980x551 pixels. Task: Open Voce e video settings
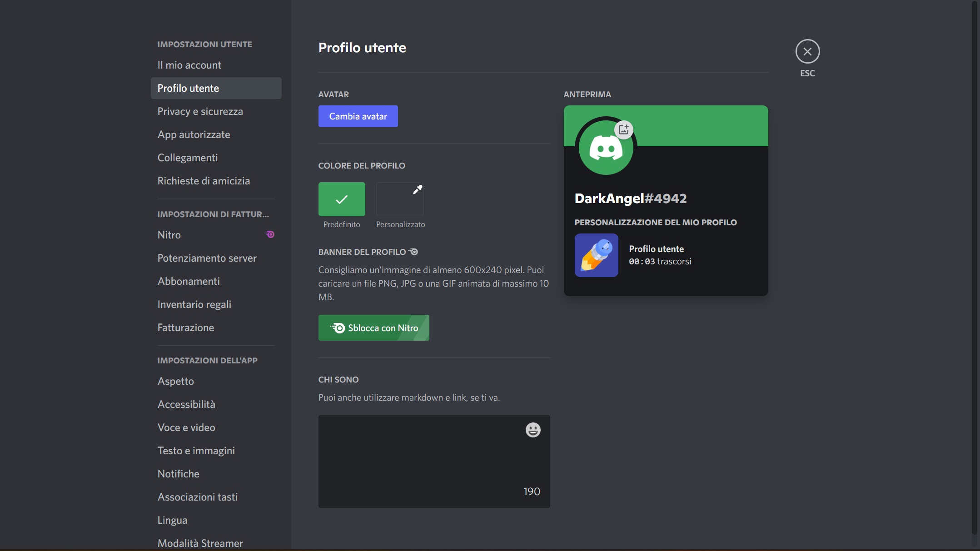186,427
